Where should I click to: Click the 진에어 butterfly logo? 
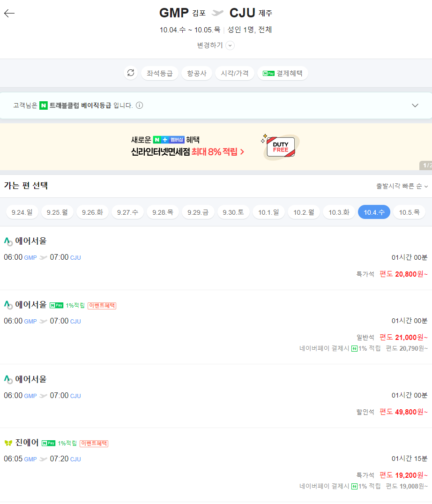point(8,443)
